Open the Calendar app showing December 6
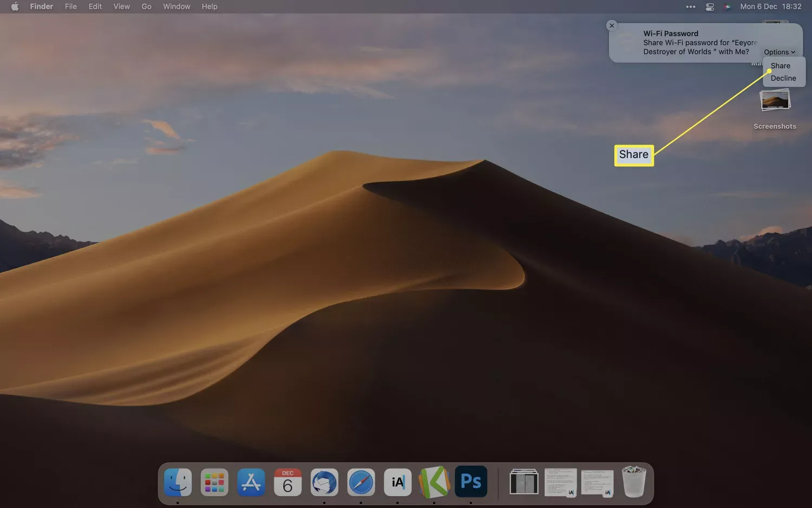This screenshot has height=508, width=812. 287,482
